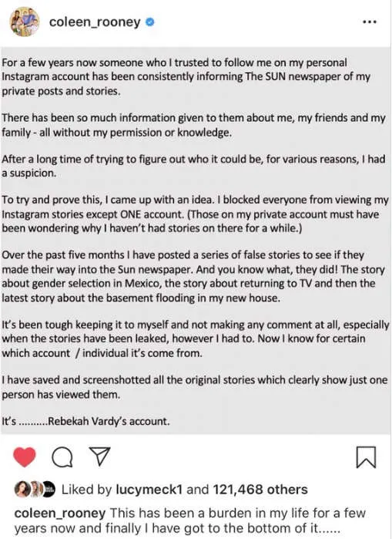The image size is (392, 539).
Task: Save the post with the bookmark icon
Action: (366, 457)
